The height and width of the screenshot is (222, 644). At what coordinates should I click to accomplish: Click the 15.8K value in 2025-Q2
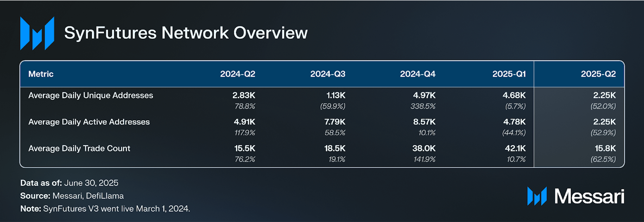pos(605,148)
